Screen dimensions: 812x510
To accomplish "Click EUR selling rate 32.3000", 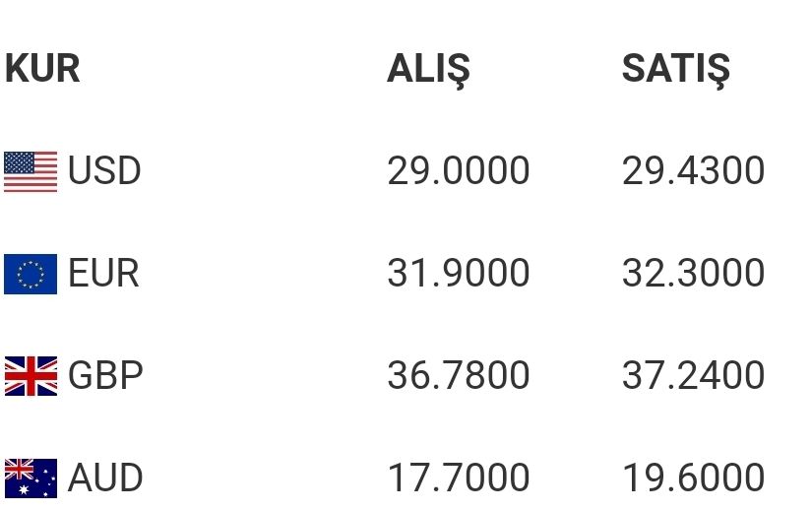I will pyautogui.click(x=693, y=274).
